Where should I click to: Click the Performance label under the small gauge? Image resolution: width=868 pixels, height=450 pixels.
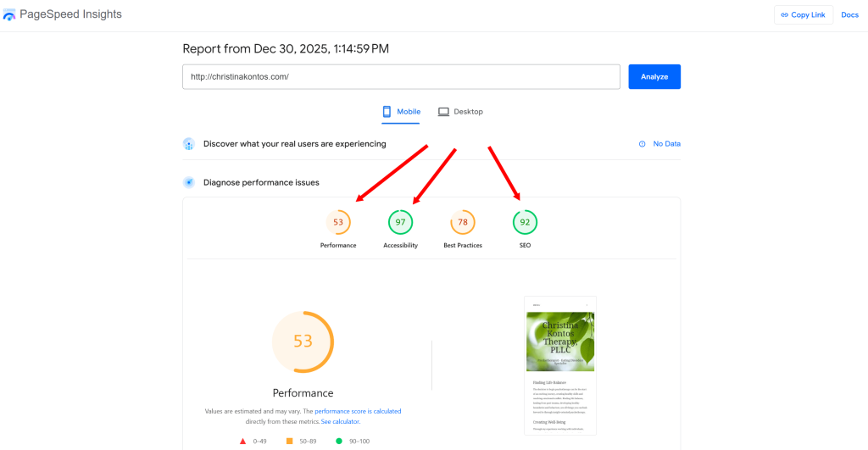tap(338, 245)
